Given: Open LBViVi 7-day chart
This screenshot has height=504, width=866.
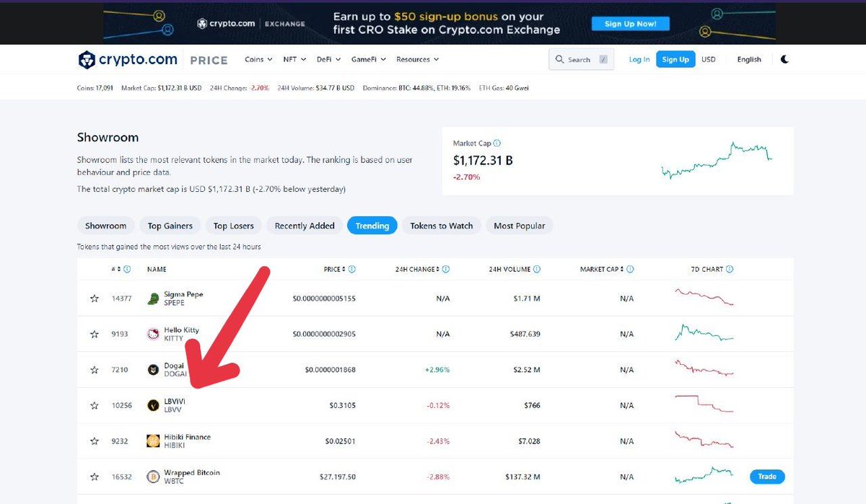Looking at the screenshot, I should click(704, 404).
